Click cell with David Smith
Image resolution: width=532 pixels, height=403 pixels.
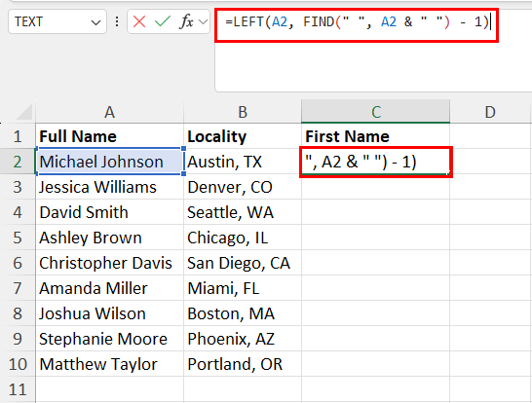click(x=109, y=212)
